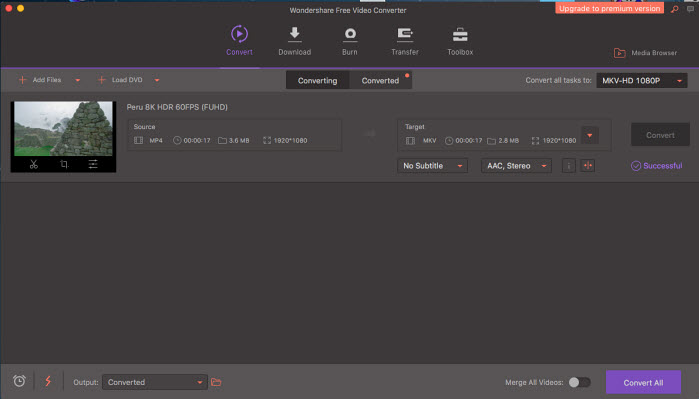The width and height of the screenshot is (699, 399).
Task: Open the feedback message icon
Action: click(691, 9)
